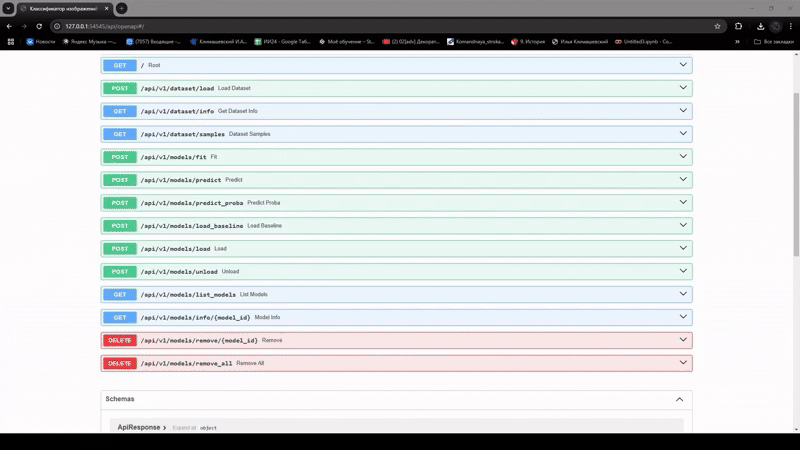Image resolution: width=800 pixels, height=450 pixels.
Task: Open a new browser tab with plus icon
Action: [122, 8]
